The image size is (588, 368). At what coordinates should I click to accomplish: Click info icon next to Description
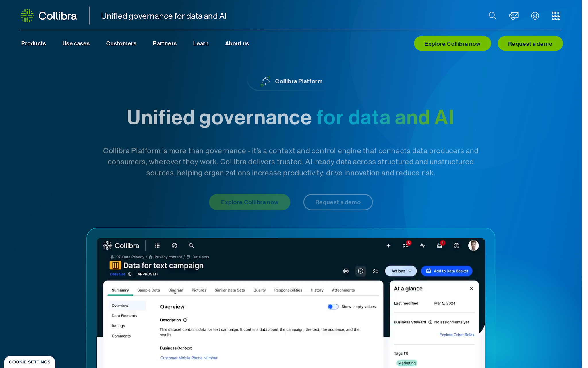185,320
